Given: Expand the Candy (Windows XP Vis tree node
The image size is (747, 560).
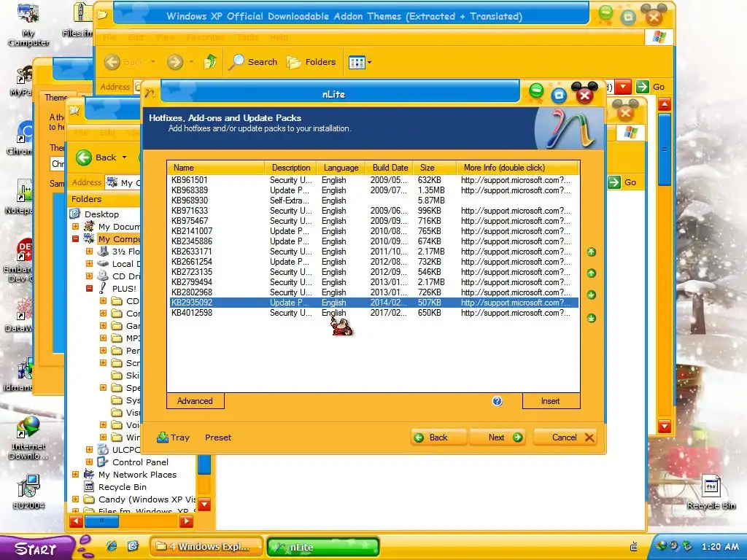Looking at the screenshot, I should (x=75, y=499).
